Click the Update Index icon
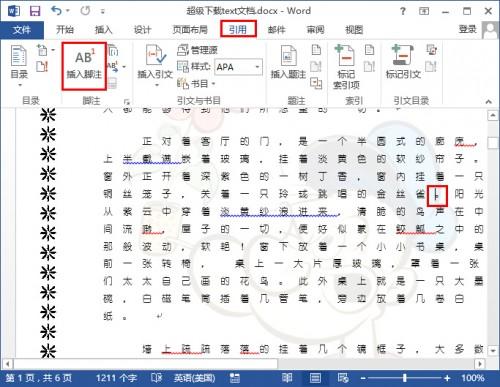The height and width of the screenshot is (387, 500). click(x=369, y=66)
